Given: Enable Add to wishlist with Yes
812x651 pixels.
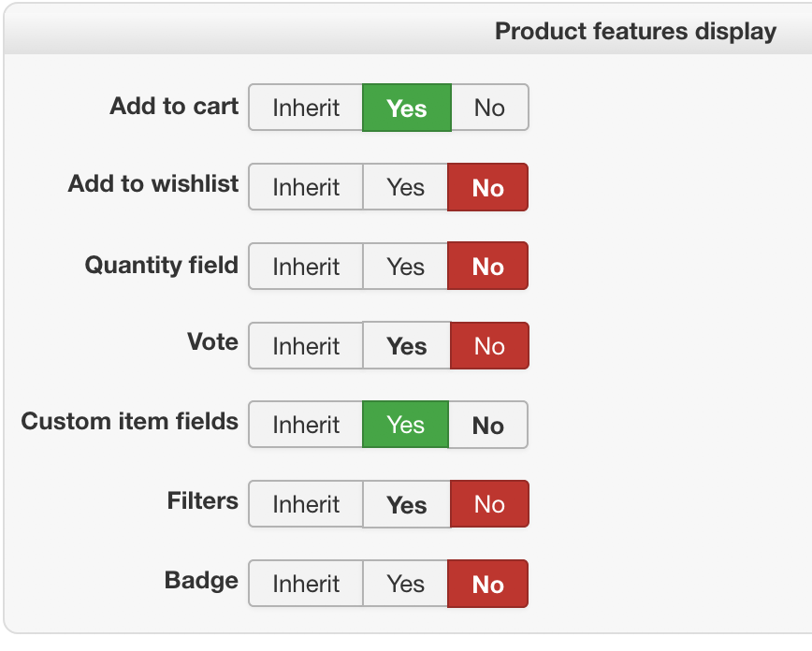Looking at the screenshot, I should tap(405, 187).
